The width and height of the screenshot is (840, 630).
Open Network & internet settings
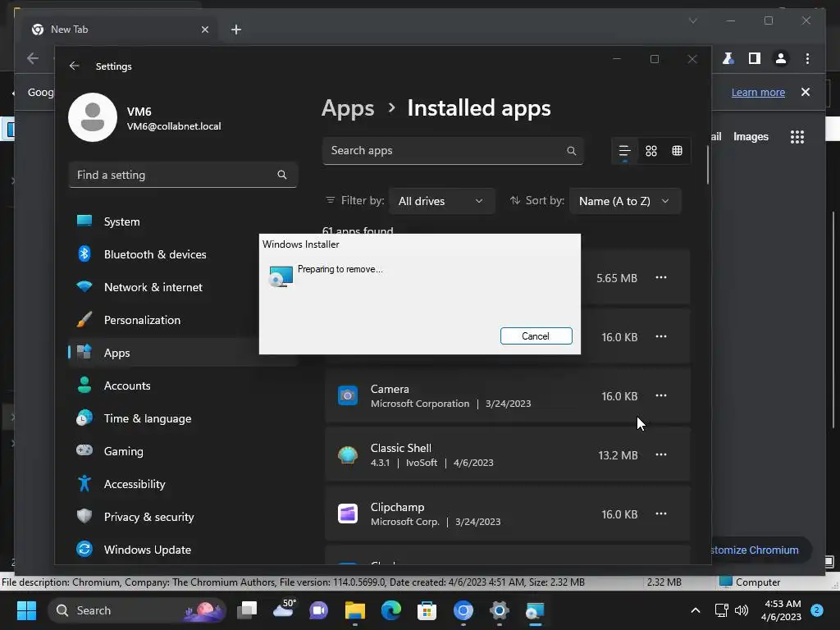(183, 287)
